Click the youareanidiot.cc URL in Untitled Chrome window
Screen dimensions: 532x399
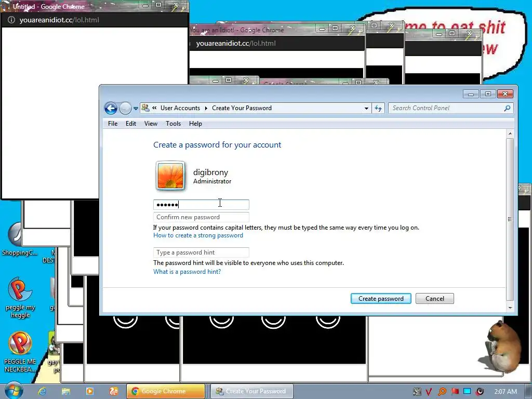(59, 20)
